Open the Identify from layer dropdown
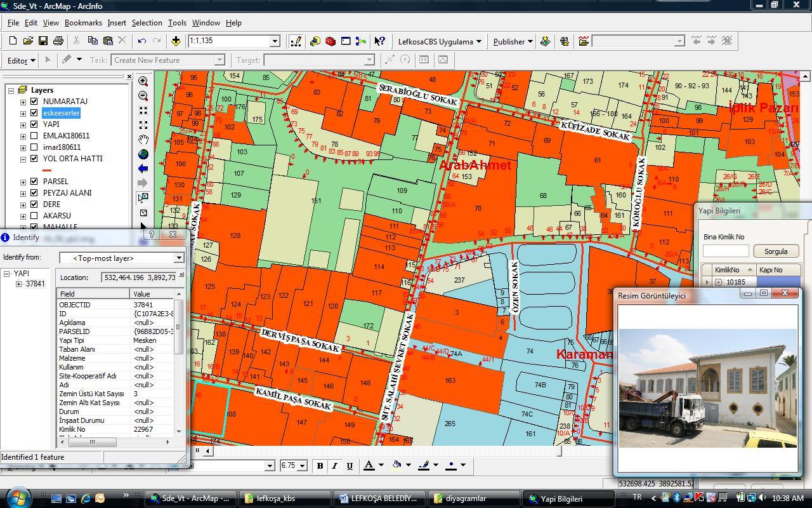Screen dimensions: 812x508 tap(179, 258)
